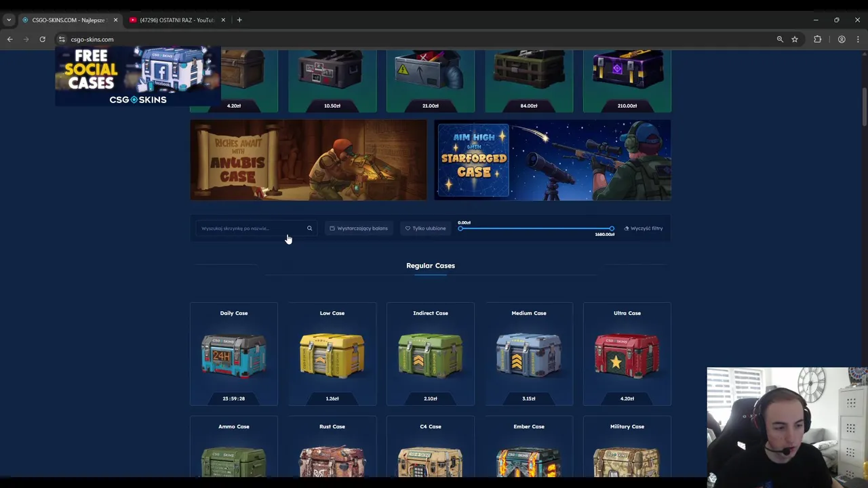Image resolution: width=868 pixels, height=488 pixels.
Task: Click the Regular Cases section heading
Action: pyautogui.click(x=431, y=266)
